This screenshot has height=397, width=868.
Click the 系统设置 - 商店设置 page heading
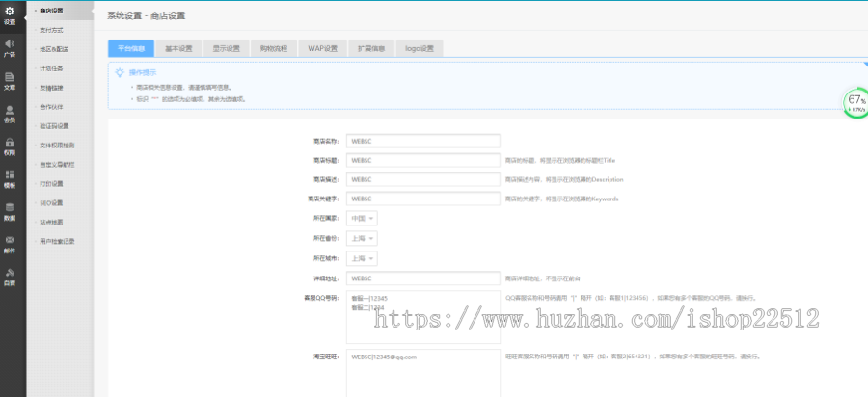147,16
